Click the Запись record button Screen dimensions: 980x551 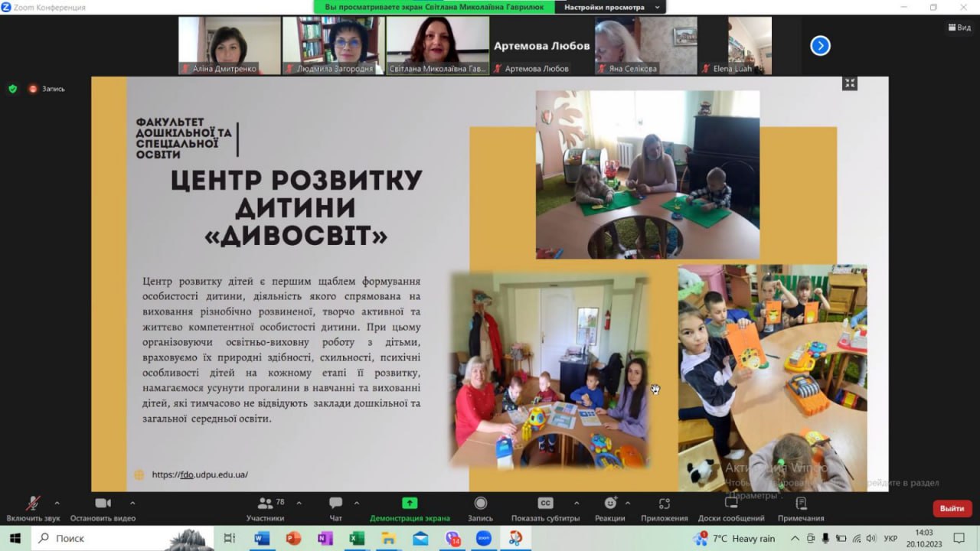[480, 509]
